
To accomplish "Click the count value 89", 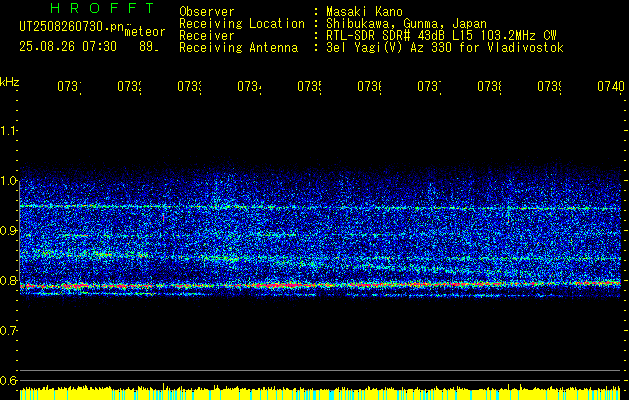I will coord(148,47).
